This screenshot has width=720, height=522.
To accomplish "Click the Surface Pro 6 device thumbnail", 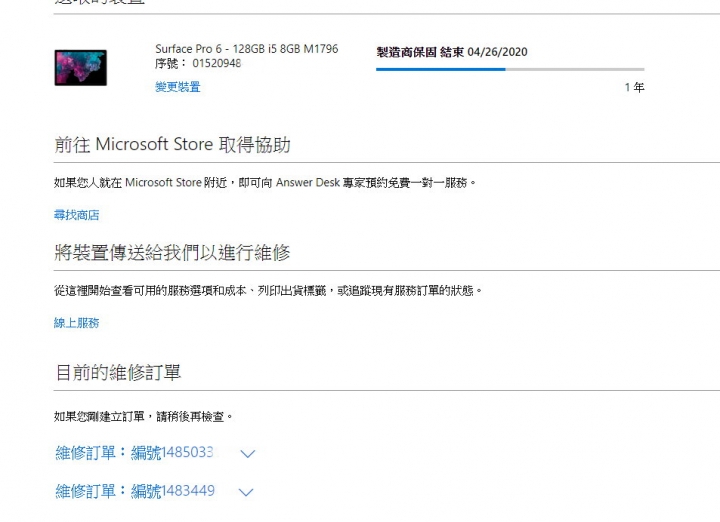I will [x=81, y=68].
